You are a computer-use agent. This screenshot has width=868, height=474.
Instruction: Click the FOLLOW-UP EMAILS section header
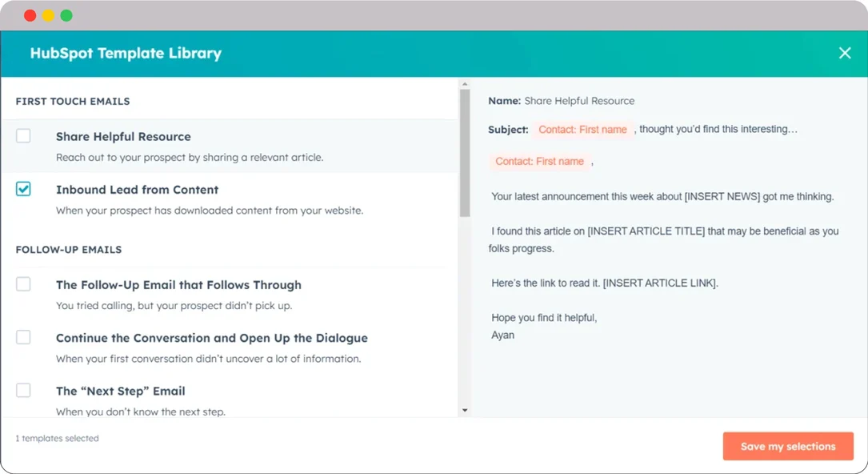69,250
